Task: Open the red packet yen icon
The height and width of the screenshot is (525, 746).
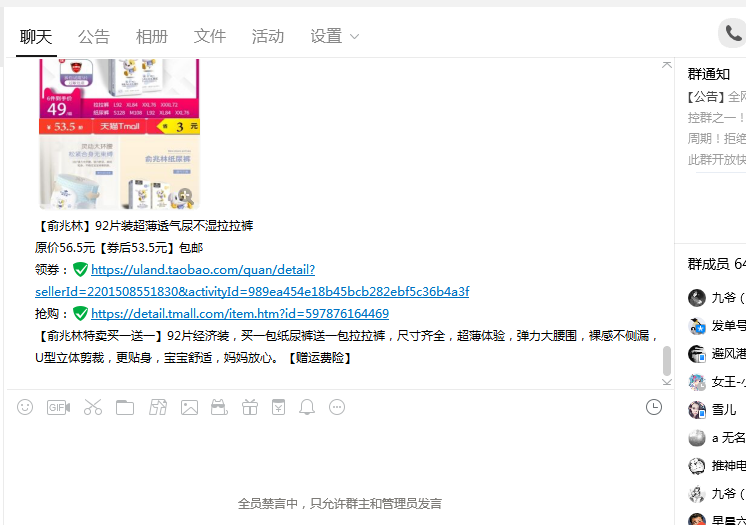Action: (x=278, y=407)
